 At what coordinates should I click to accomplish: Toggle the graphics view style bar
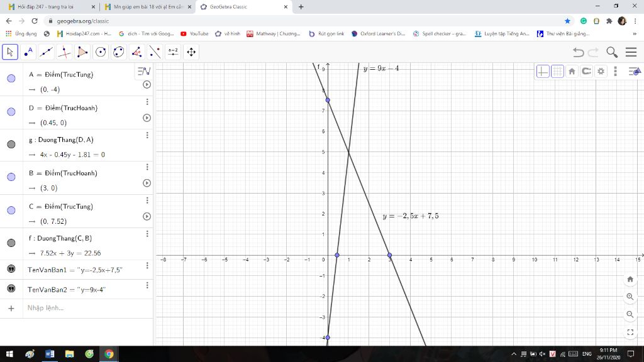click(634, 72)
